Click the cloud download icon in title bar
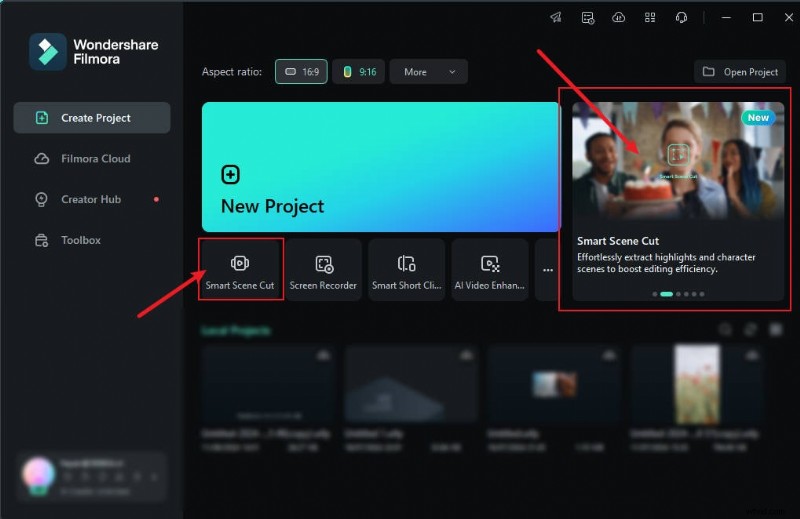Screen dimensions: 800x519 619,17
